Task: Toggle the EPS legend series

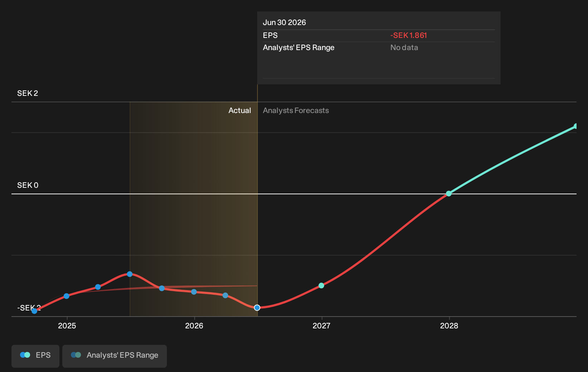Action: pos(35,356)
